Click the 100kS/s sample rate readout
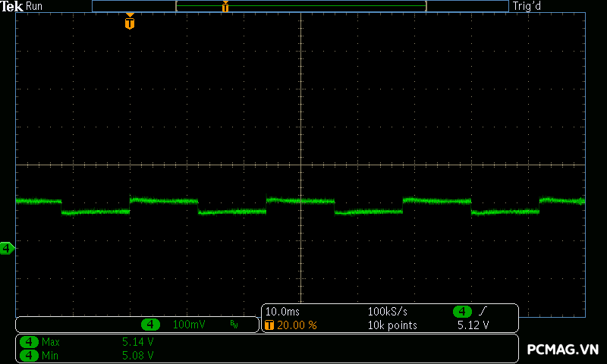 388,312
